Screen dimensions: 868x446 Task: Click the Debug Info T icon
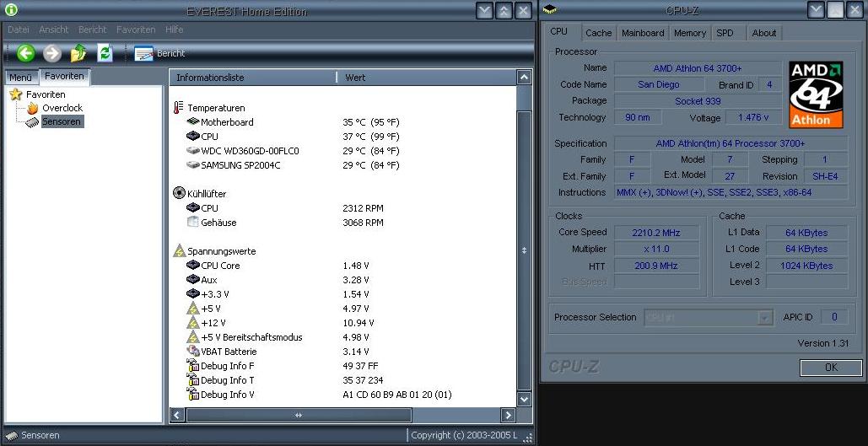(192, 379)
